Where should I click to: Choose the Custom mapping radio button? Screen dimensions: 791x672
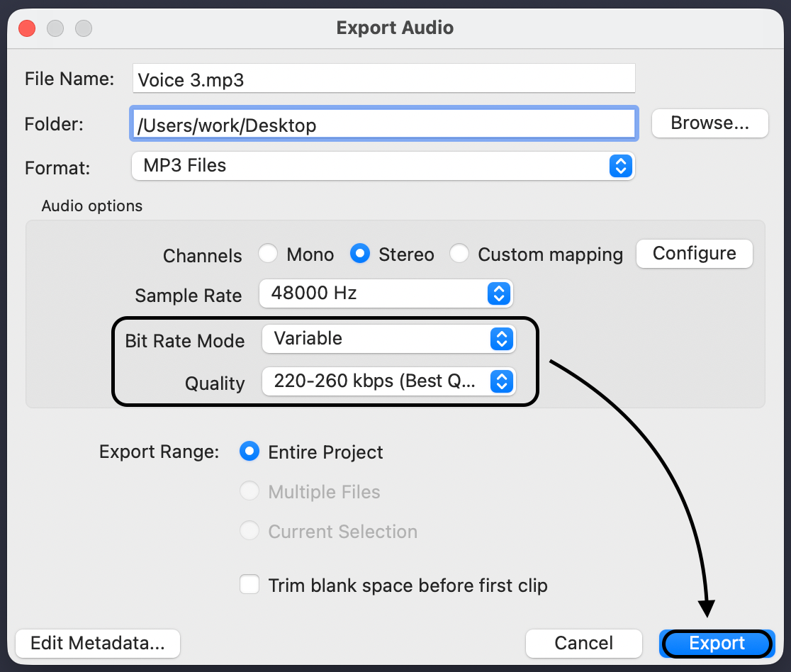pyautogui.click(x=459, y=254)
